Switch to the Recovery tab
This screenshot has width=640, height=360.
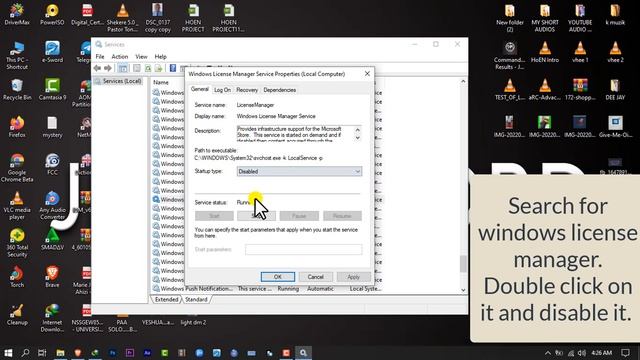(x=247, y=90)
